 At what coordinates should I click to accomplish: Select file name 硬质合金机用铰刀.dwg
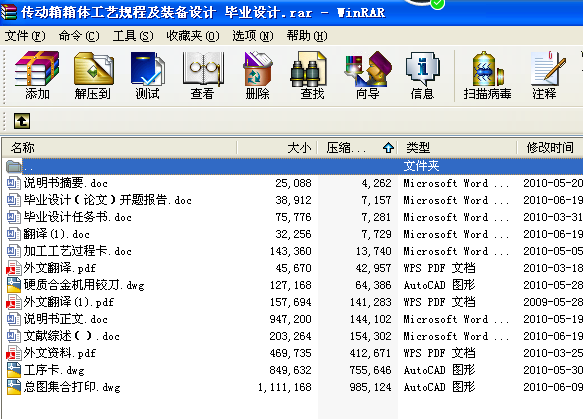pos(84,285)
